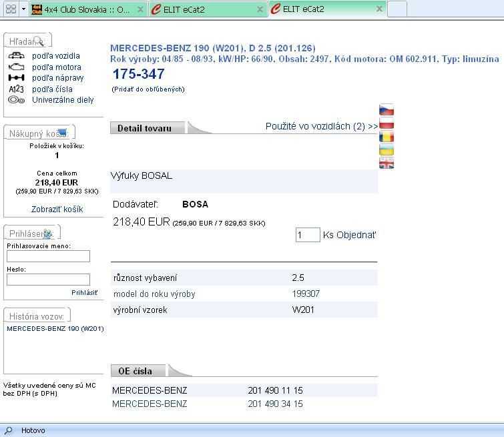The width and height of the screenshot is (504, 437).
Task: Click the search icon in status bar
Action: [9, 430]
